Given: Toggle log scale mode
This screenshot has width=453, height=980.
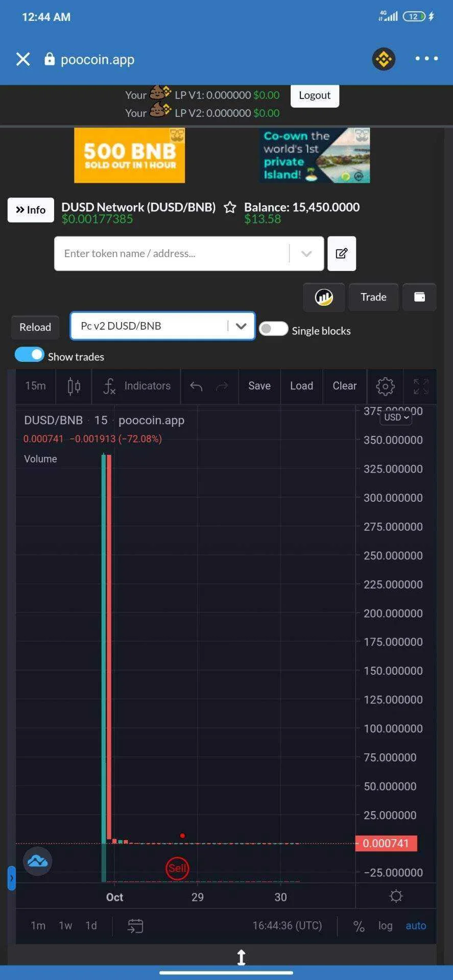Looking at the screenshot, I should (386, 925).
